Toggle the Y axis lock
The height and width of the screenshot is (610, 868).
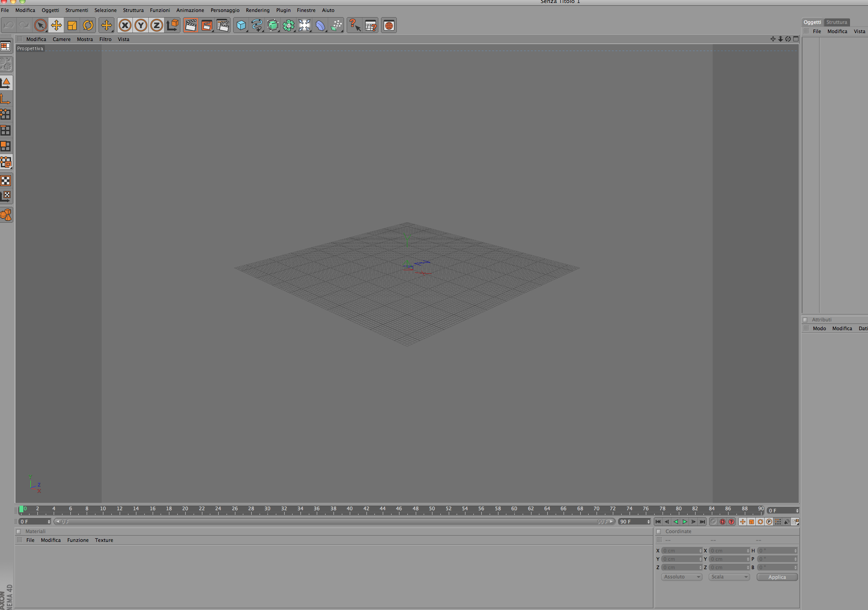[x=141, y=26]
